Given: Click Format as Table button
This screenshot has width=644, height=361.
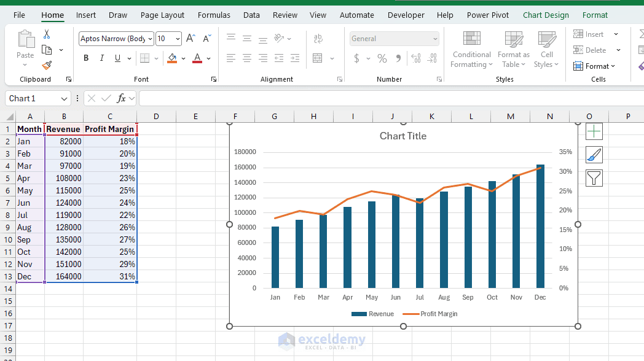Looking at the screenshot, I should [x=513, y=49].
